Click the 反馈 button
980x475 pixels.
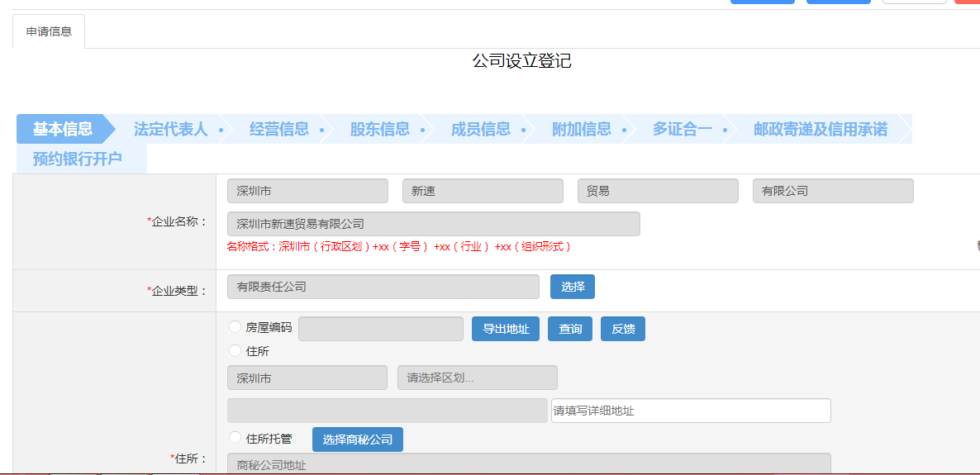pyautogui.click(x=622, y=329)
